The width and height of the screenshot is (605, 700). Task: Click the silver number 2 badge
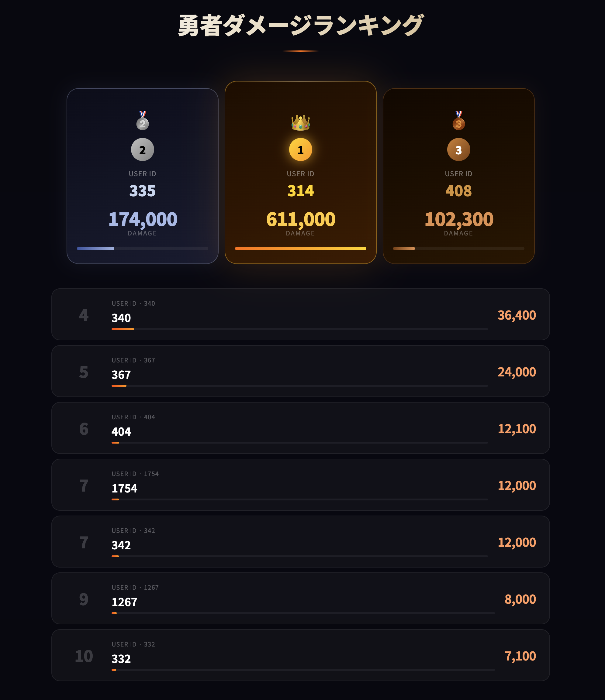click(x=143, y=150)
